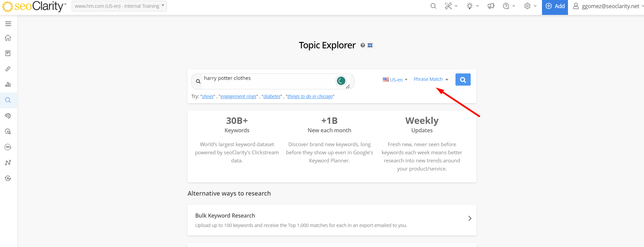Screen dimensions: 644x247
Task: Open the video tutorial icon beside Topic Explorer
Action: point(370,45)
